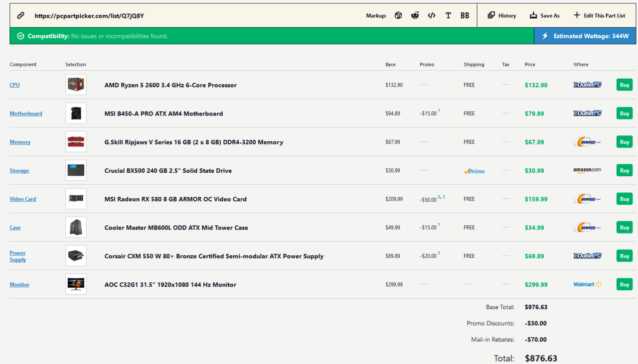Open the Video Card component link
Viewport: 638px width, 364px height.
[x=23, y=199]
